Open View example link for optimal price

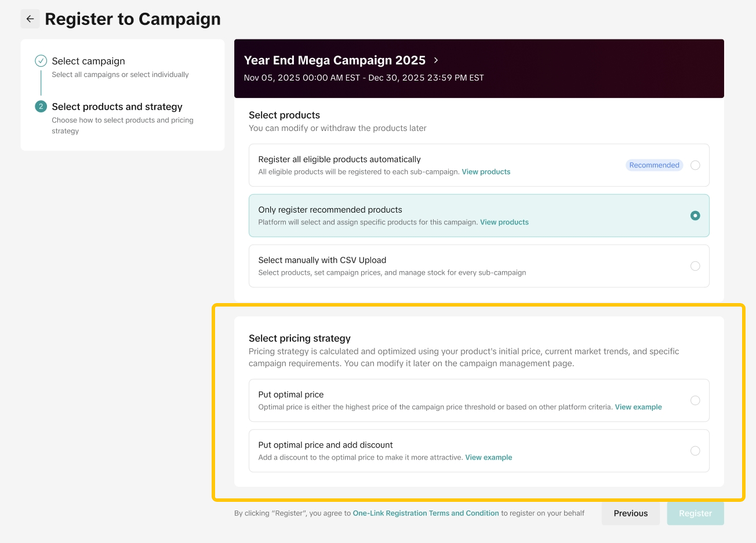(638, 407)
